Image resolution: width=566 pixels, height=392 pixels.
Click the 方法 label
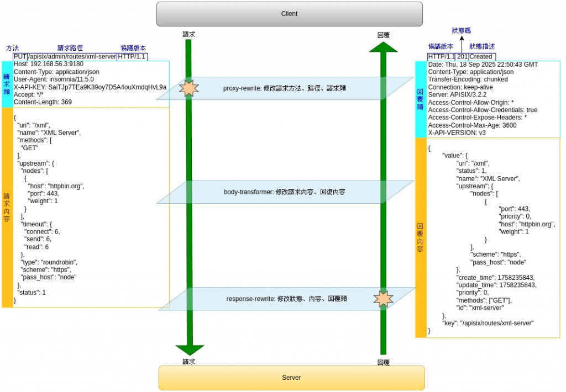pos(12,48)
